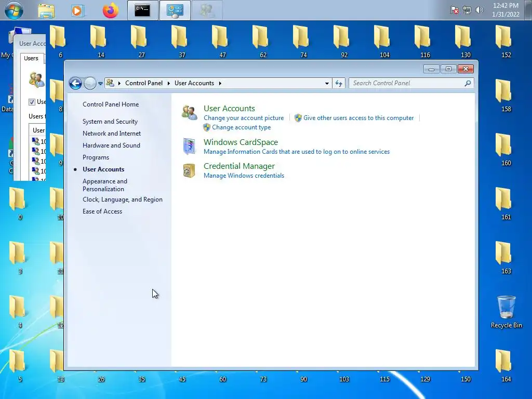Click the User column header in background dialog
Image resolution: width=532 pixels, height=399 pixels.
[x=37, y=130]
